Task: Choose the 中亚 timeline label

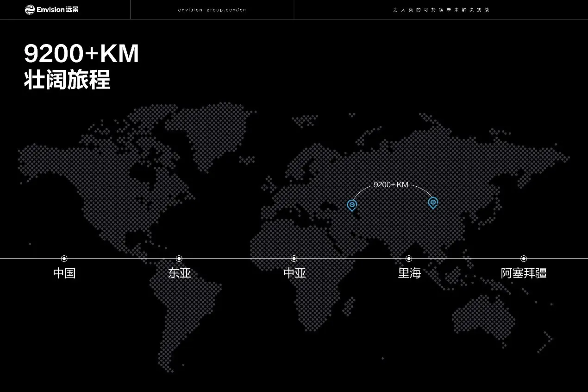Action: tap(294, 273)
